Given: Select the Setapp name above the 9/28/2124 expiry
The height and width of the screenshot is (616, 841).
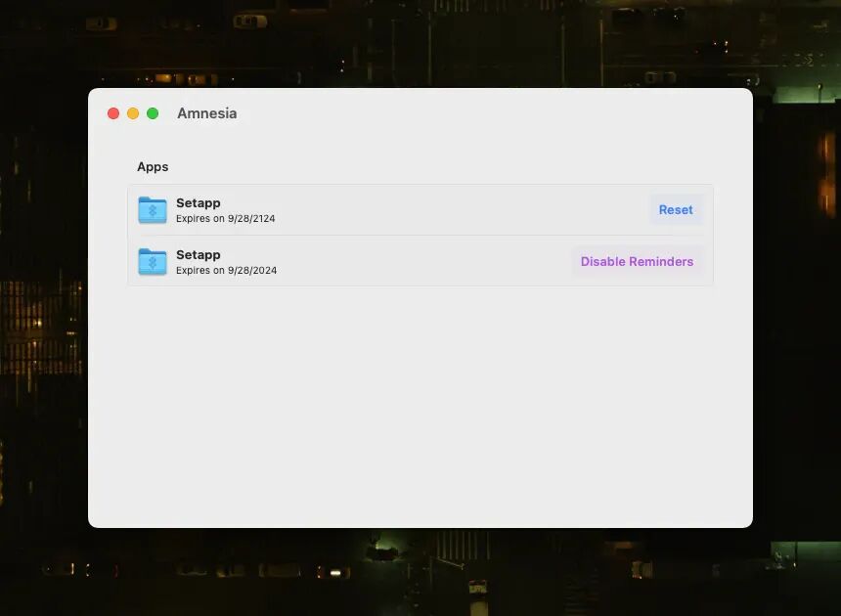Looking at the screenshot, I should (x=198, y=202).
